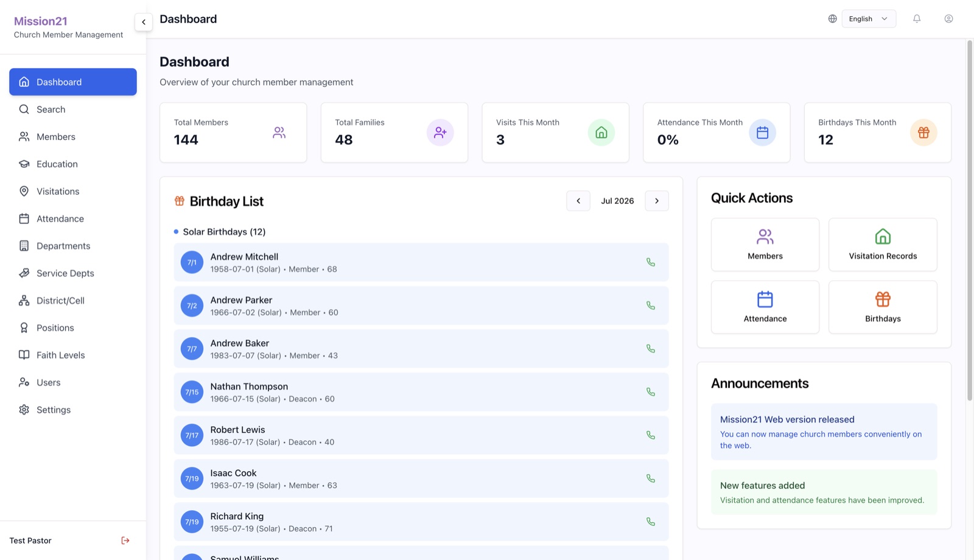974x560 pixels.
Task: Open District/Cell in sidebar
Action: [73, 301]
